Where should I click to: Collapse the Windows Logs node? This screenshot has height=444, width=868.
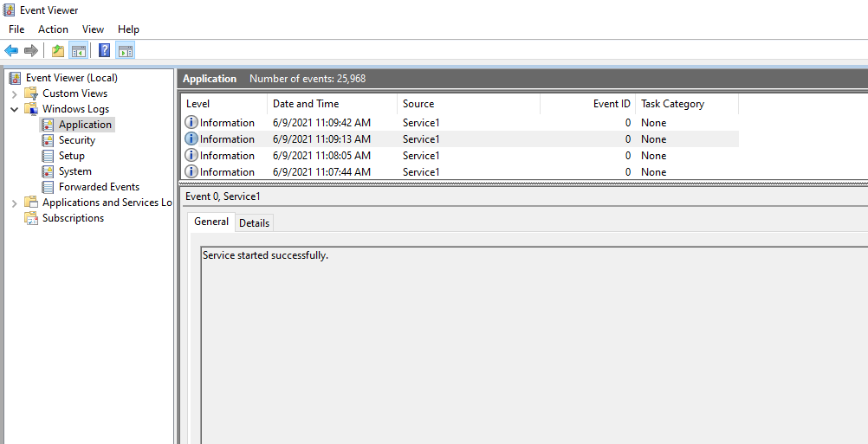point(15,109)
